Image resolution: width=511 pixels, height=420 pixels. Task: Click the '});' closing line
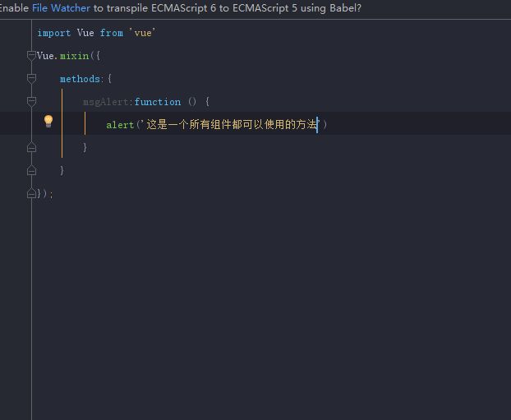tap(45, 194)
